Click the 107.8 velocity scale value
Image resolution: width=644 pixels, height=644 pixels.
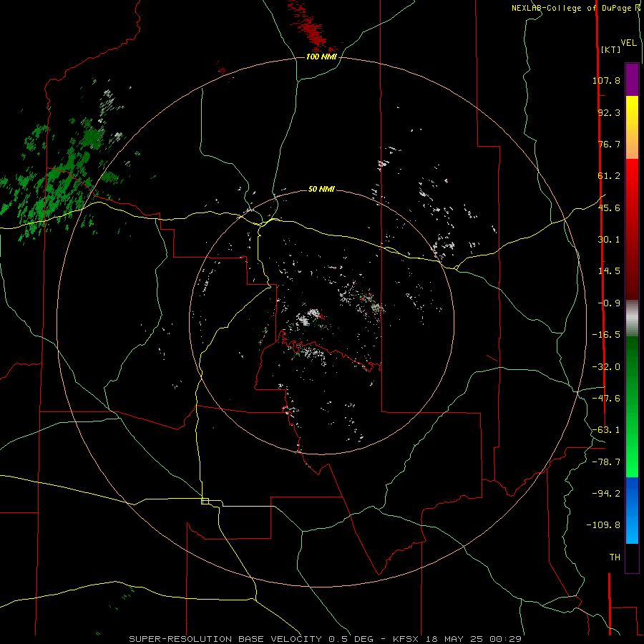click(606, 80)
